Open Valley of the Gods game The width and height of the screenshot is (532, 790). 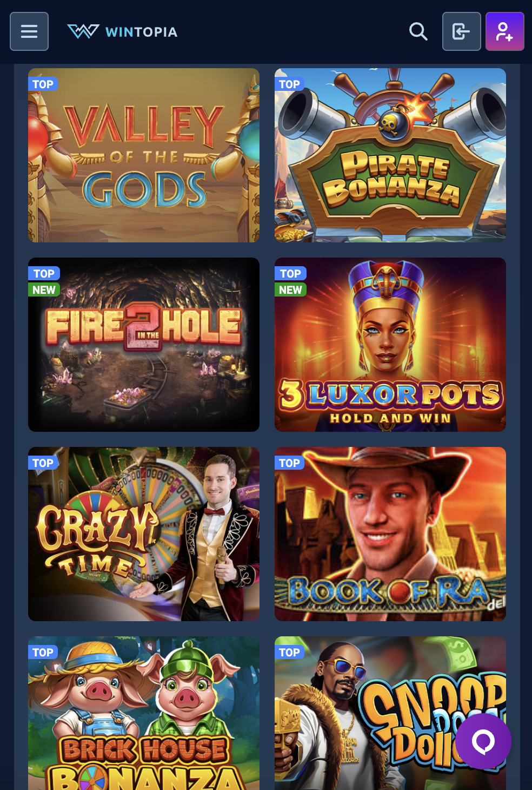[x=144, y=155]
